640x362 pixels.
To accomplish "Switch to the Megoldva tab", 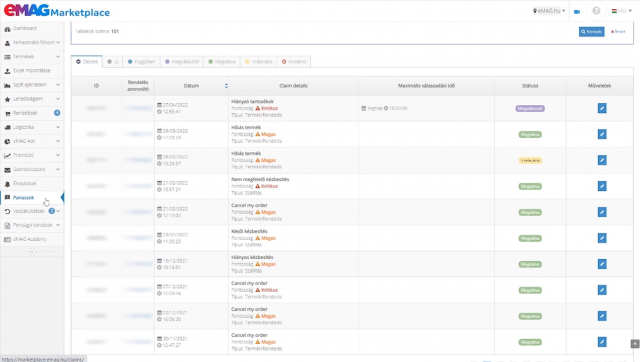I will click(x=222, y=62).
